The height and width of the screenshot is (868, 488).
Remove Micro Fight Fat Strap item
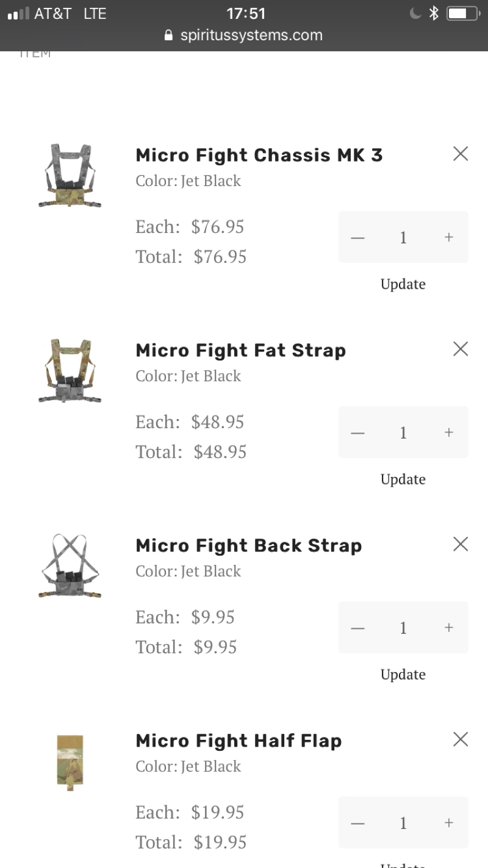461,349
